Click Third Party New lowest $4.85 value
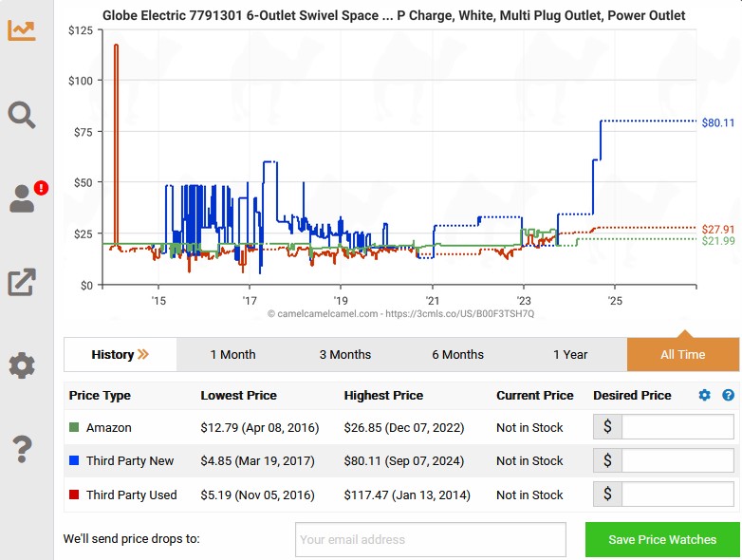This screenshot has width=742, height=560. pos(257,461)
